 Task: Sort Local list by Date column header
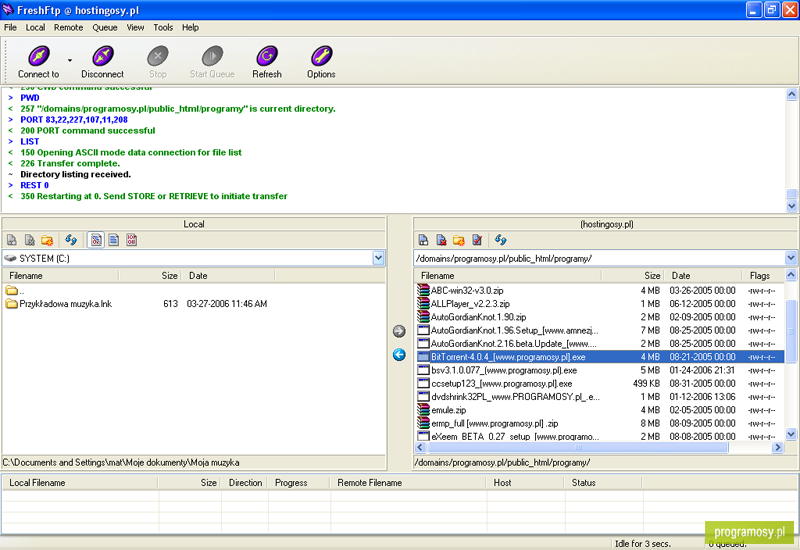coord(228,276)
